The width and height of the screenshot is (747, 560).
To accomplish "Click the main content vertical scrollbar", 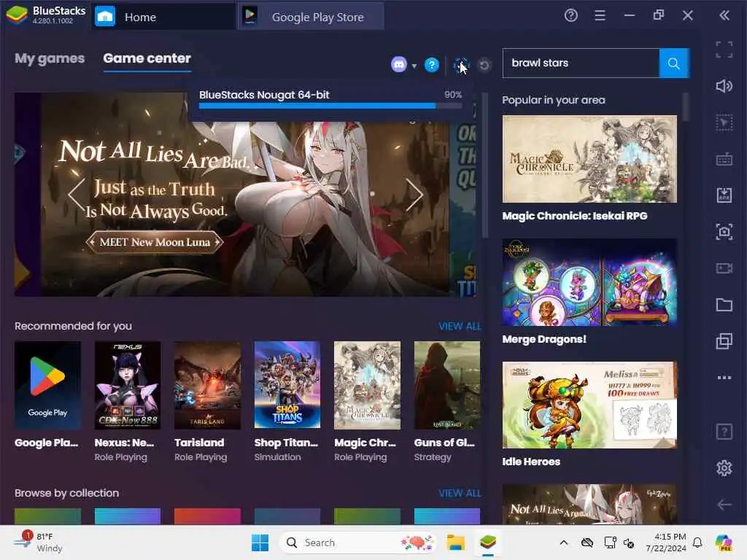I will (485, 165).
